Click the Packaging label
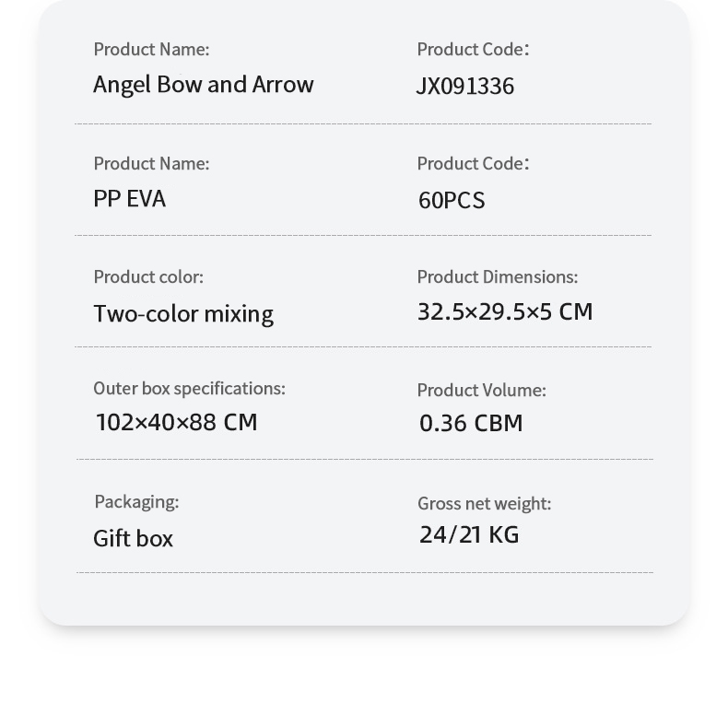The width and height of the screenshot is (728, 703). pyautogui.click(x=136, y=501)
